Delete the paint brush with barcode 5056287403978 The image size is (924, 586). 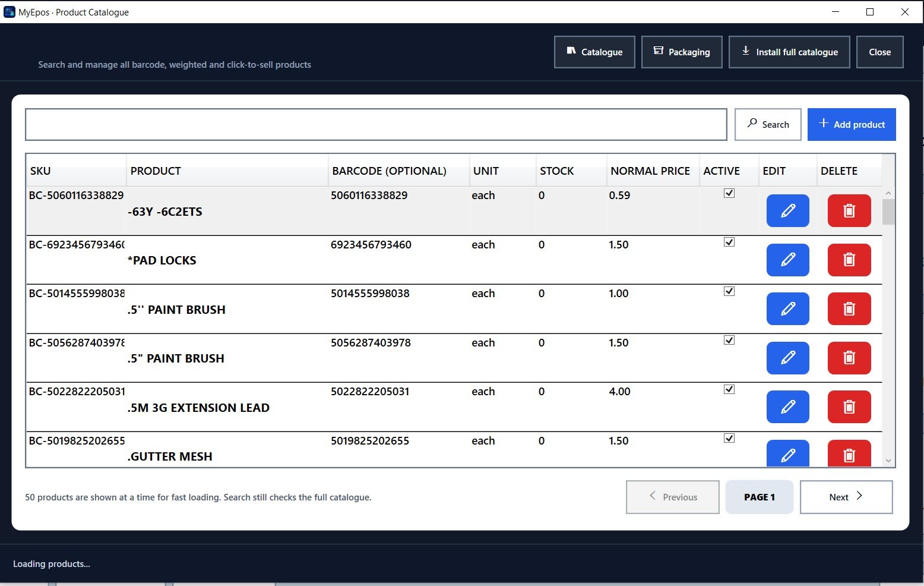(x=849, y=358)
